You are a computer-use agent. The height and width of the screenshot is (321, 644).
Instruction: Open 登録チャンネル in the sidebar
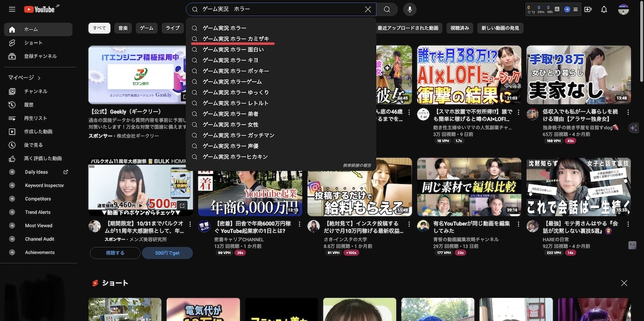tap(38, 56)
